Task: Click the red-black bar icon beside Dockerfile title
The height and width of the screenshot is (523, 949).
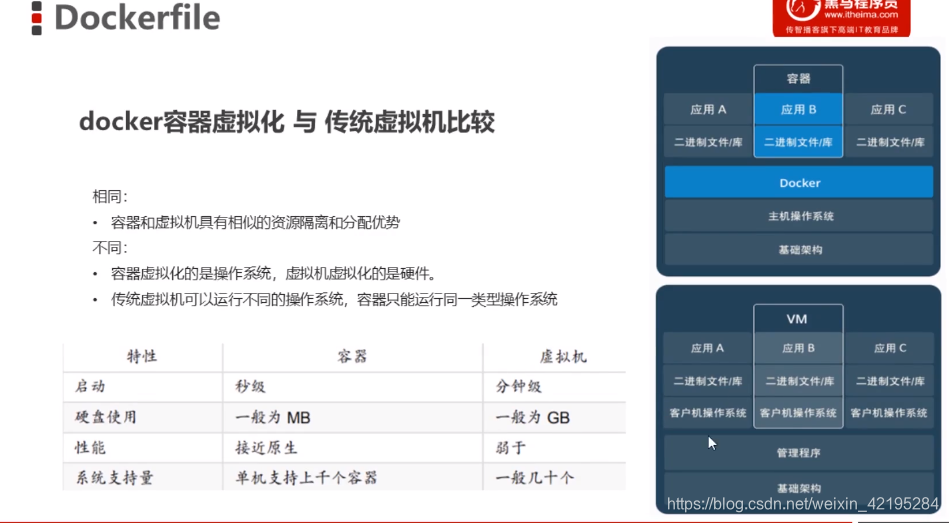Action: point(36,18)
